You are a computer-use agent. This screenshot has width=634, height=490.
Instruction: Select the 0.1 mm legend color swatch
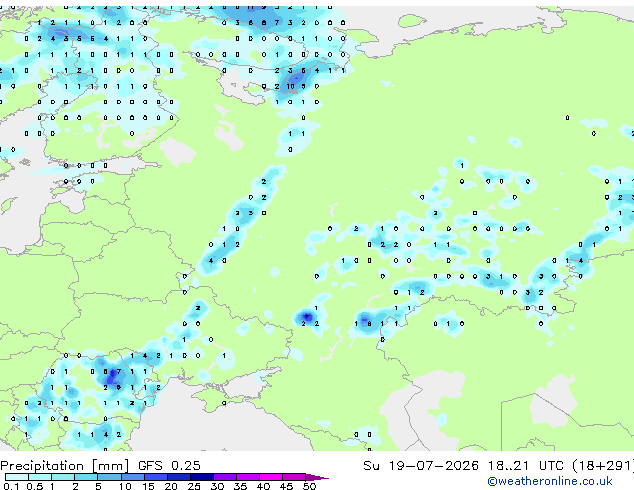[x=17, y=477]
